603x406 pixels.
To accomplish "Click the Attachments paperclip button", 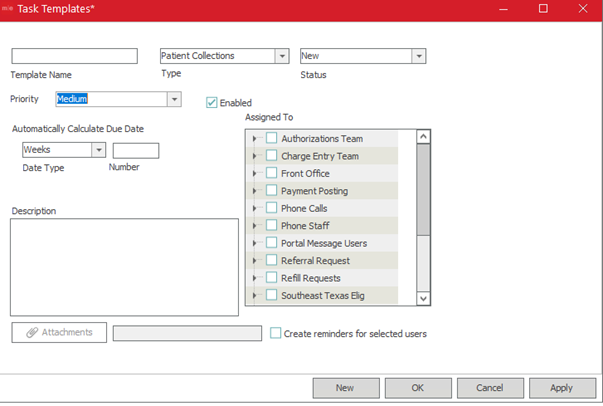I will [59, 333].
